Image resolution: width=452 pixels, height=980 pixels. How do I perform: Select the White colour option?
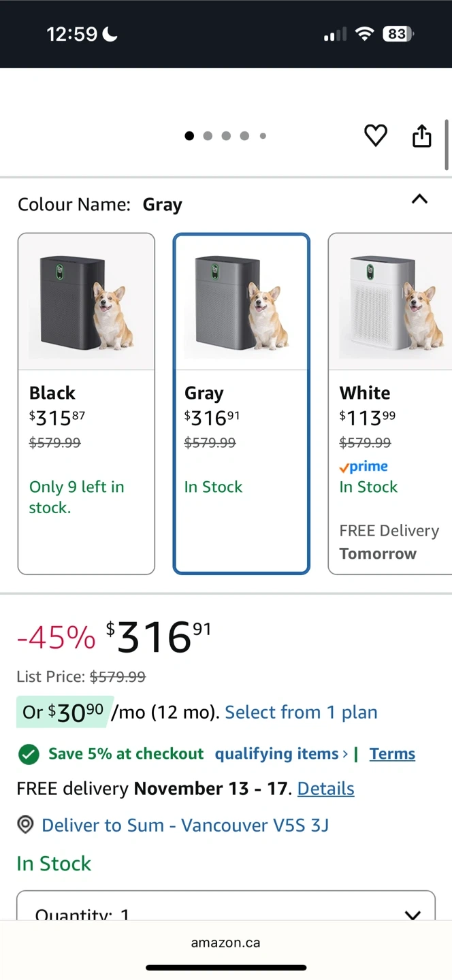390,404
